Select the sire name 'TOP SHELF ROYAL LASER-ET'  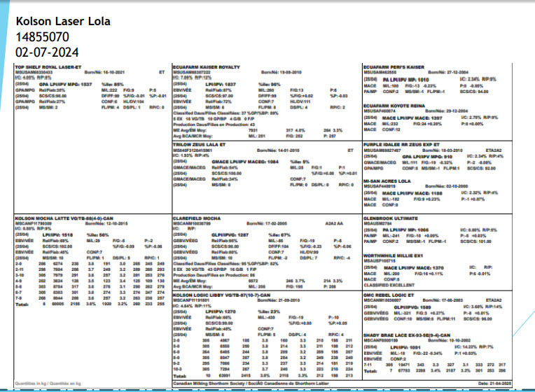click(48, 67)
